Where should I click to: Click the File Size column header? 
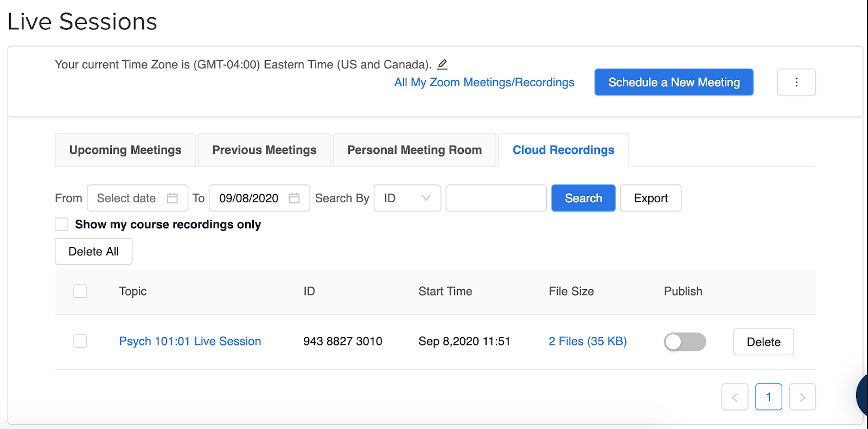tap(571, 291)
